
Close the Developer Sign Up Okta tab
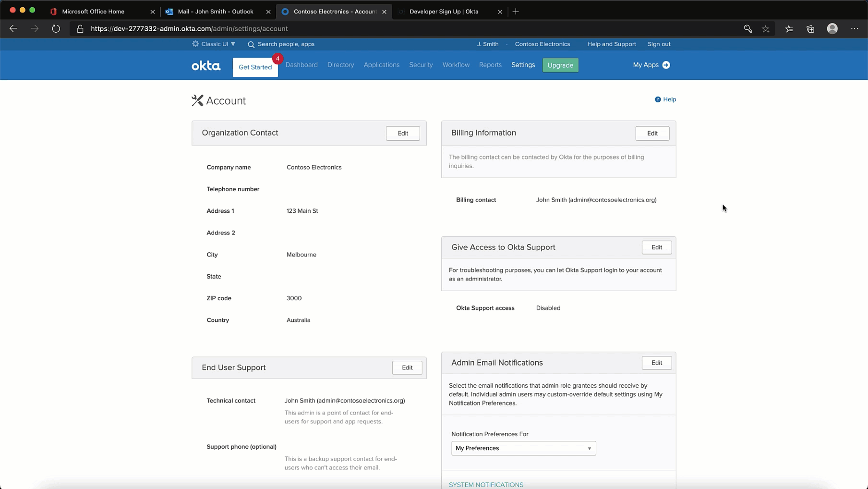(500, 12)
